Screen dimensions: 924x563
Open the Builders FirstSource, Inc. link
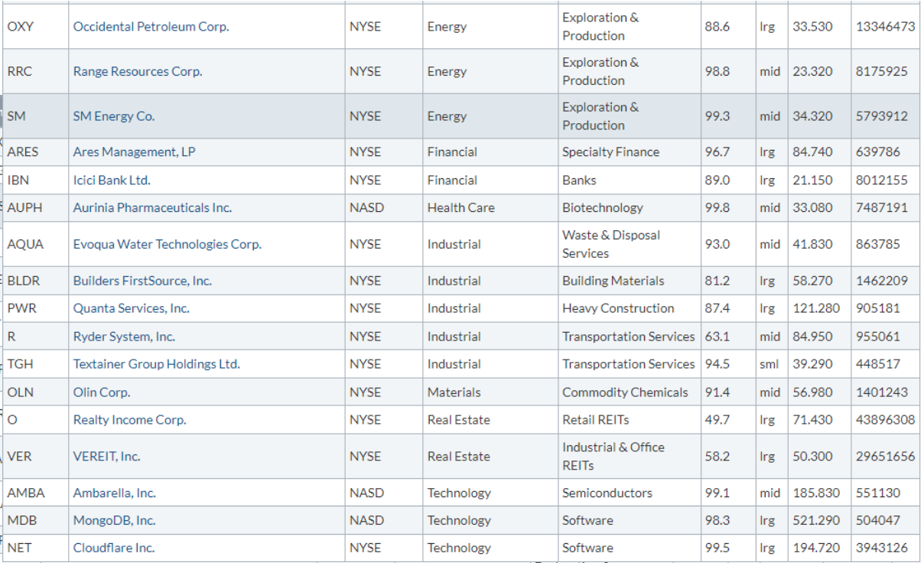(142, 281)
